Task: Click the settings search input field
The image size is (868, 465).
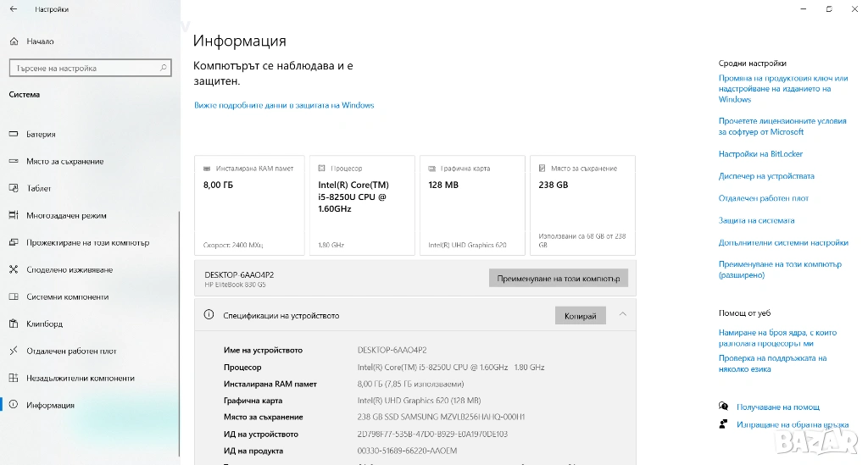Action: (89, 69)
